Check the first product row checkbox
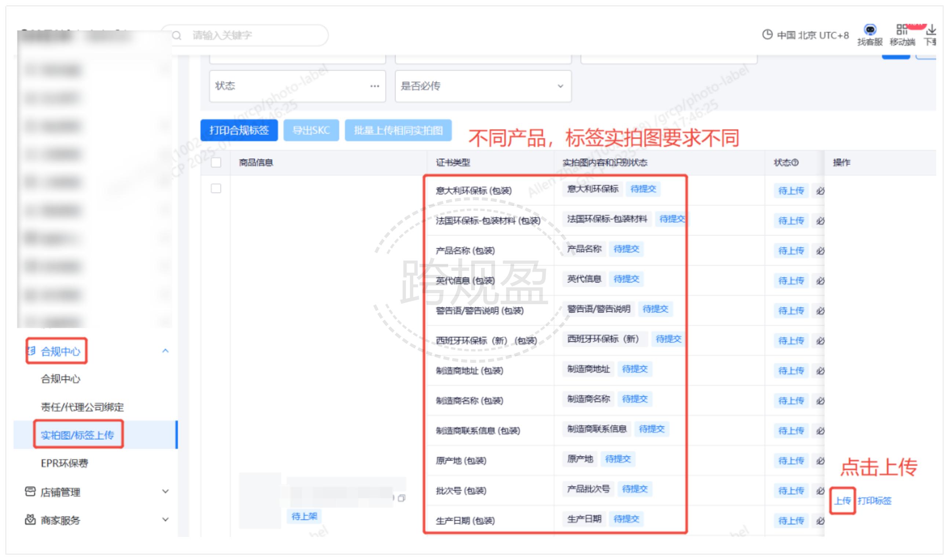The width and height of the screenshot is (949, 560). point(216,188)
